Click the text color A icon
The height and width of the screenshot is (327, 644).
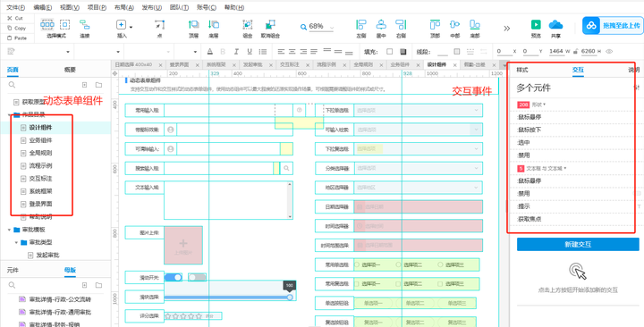click(210, 52)
